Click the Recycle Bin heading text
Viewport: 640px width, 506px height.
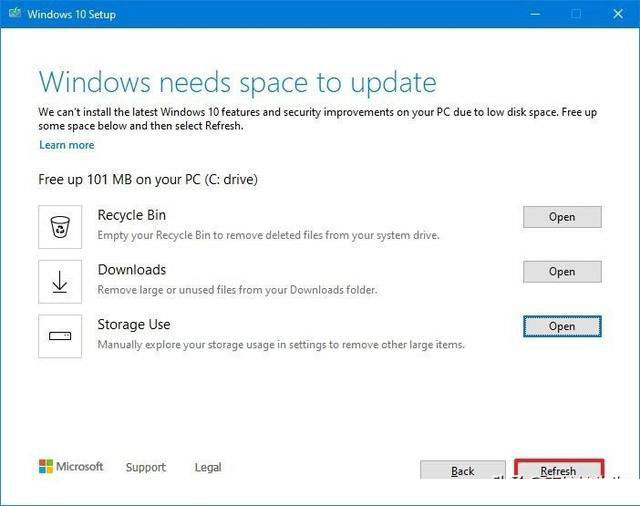pos(132,215)
